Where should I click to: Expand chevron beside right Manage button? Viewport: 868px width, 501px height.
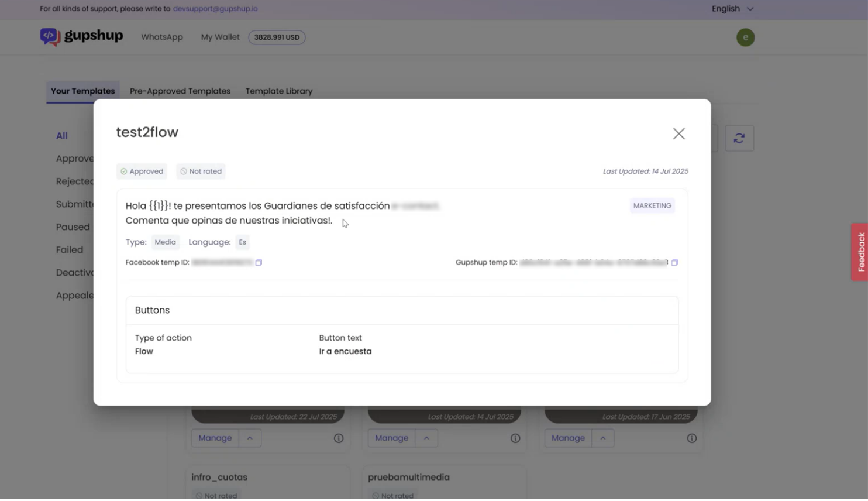coord(603,438)
